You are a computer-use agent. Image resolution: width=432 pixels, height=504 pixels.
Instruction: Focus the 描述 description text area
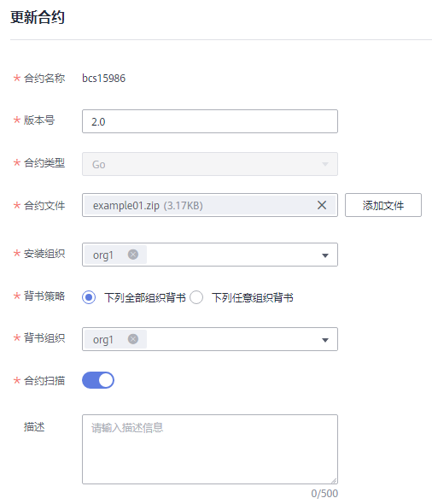210,449
